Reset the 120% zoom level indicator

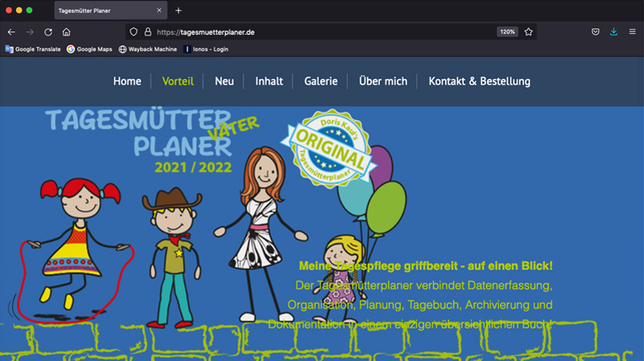(x=507, y=32)
